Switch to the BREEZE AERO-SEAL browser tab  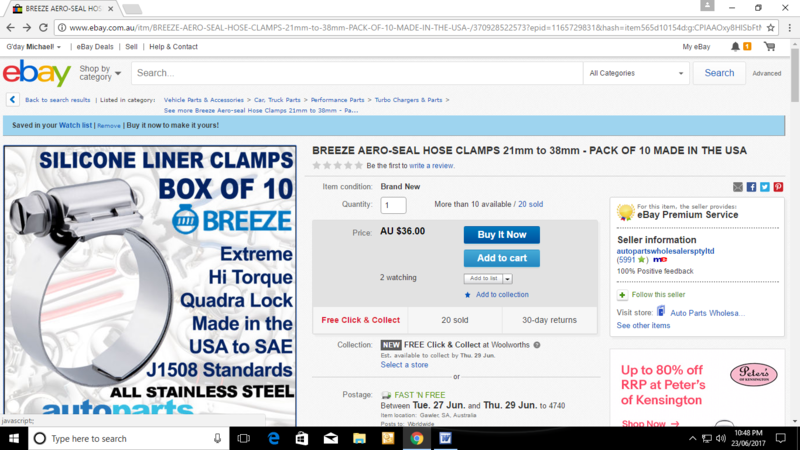pyautogui.click(x=62, y=9)
